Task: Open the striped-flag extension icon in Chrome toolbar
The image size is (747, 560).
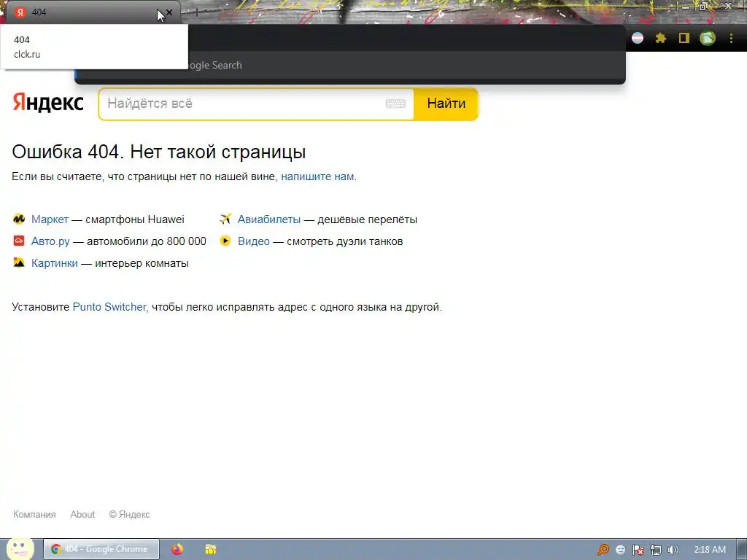Action: (638, 38)
